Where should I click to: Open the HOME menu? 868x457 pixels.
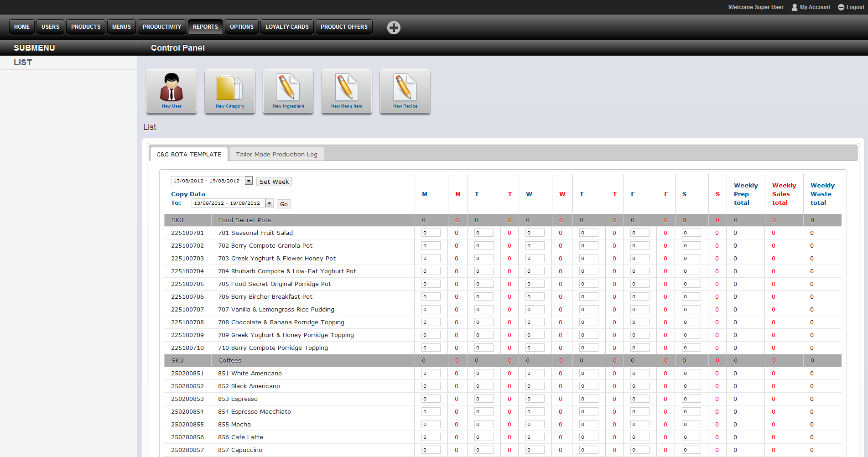[x=22, y=27]
